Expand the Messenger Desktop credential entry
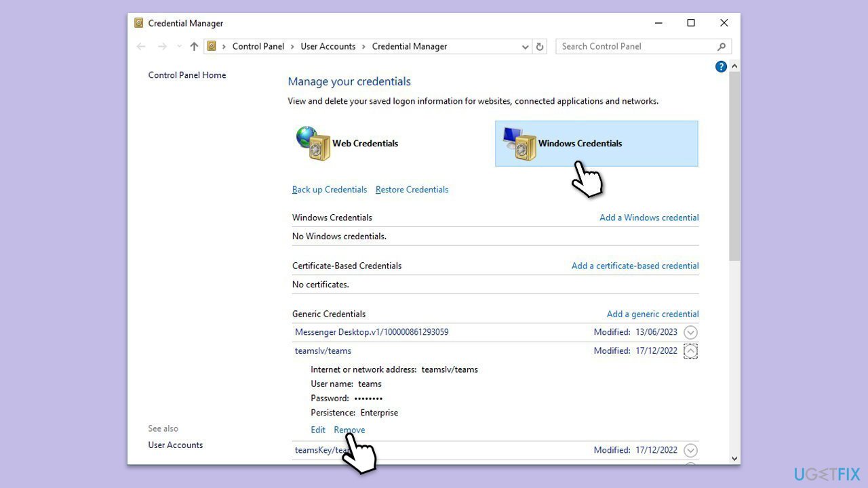Screen dimensions: 868x488 pos(690,332)
